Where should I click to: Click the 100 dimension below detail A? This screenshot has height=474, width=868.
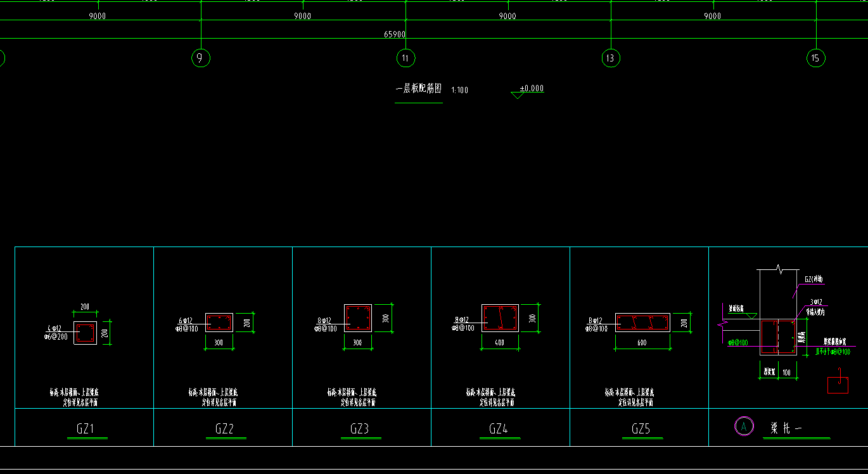[x=786, y=372]
